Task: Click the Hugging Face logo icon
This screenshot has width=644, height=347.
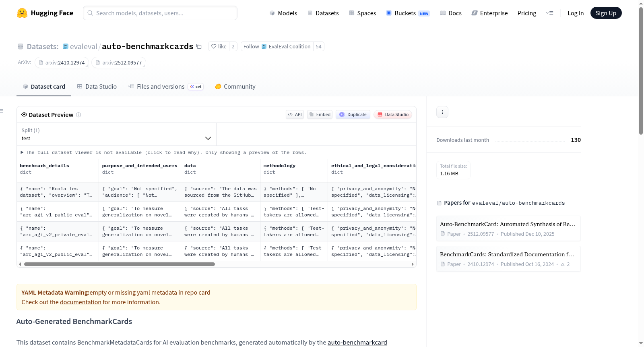Action: click(22, 13)
